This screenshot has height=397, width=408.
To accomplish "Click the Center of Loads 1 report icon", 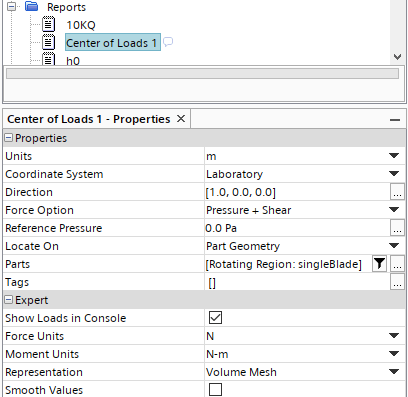I will point(49,42).
